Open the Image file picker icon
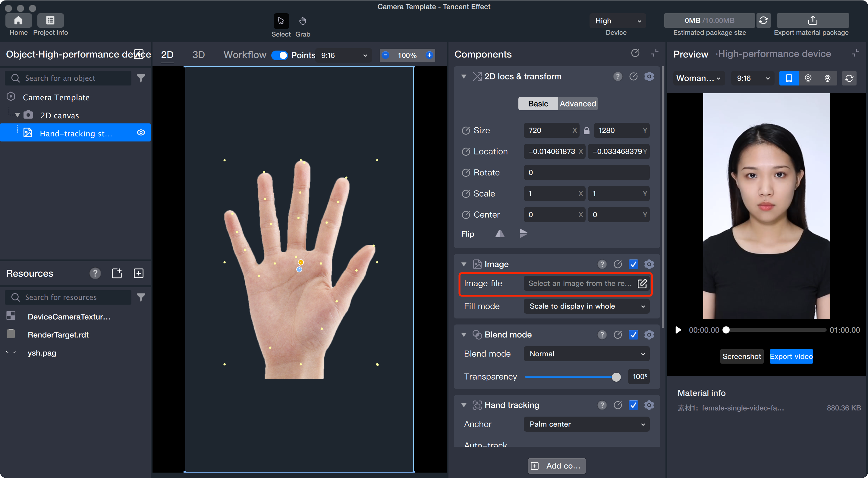 tap(642, 284)
